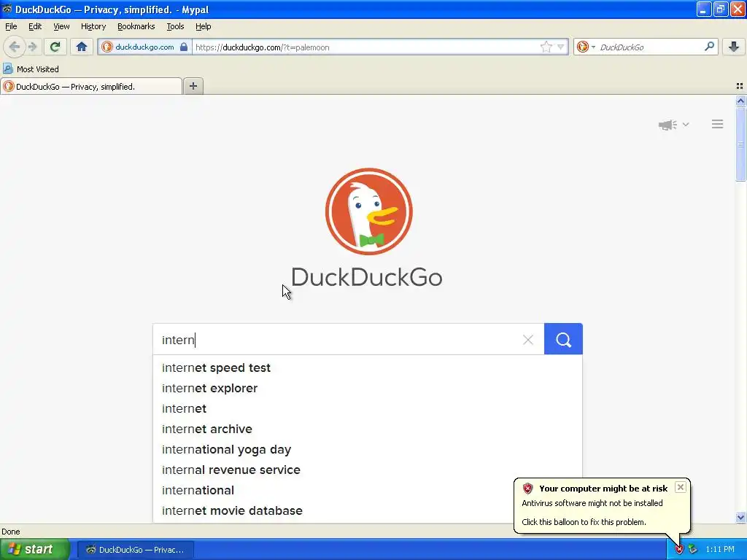Reload the current page
This screenshot has height=560, width=747.
(55, 47)
